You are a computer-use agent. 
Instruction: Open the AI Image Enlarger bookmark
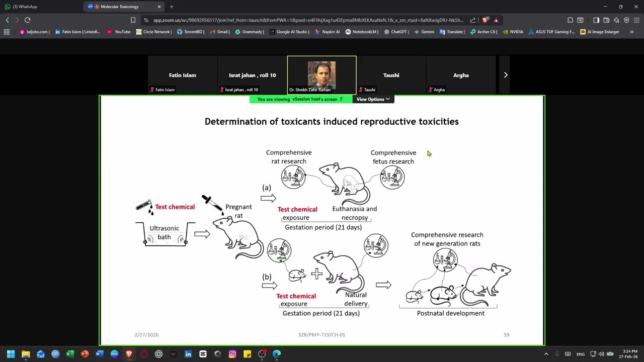pyautogui.click(x=599, y=32)
